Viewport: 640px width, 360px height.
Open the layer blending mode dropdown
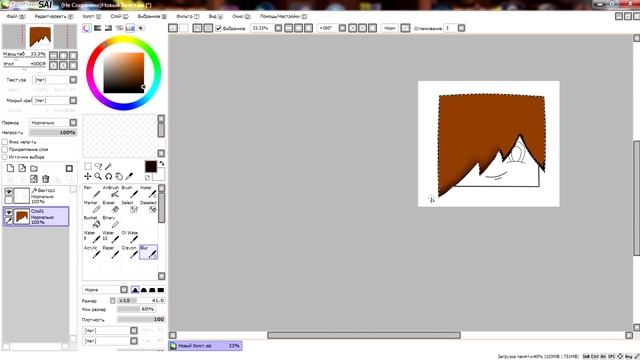pos(73,122)
